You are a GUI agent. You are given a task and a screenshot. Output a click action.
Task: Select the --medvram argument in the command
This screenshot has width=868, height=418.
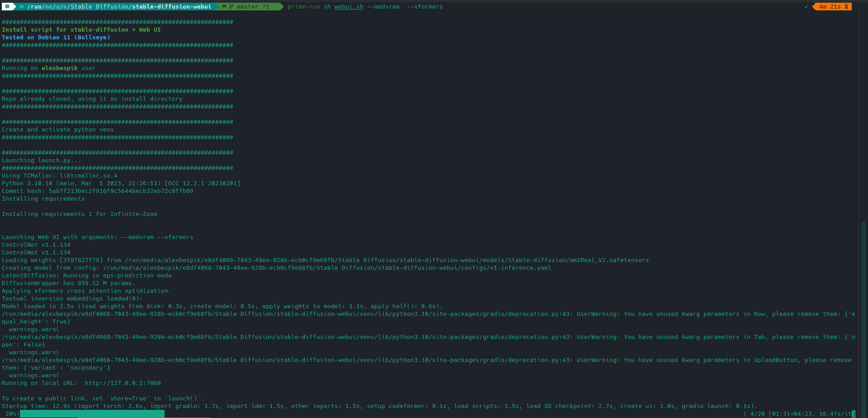383,6
